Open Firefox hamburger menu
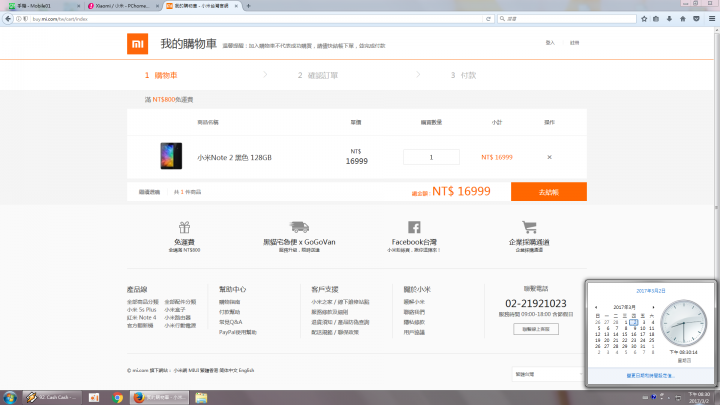Screen dimensions: 720x405 712,19
